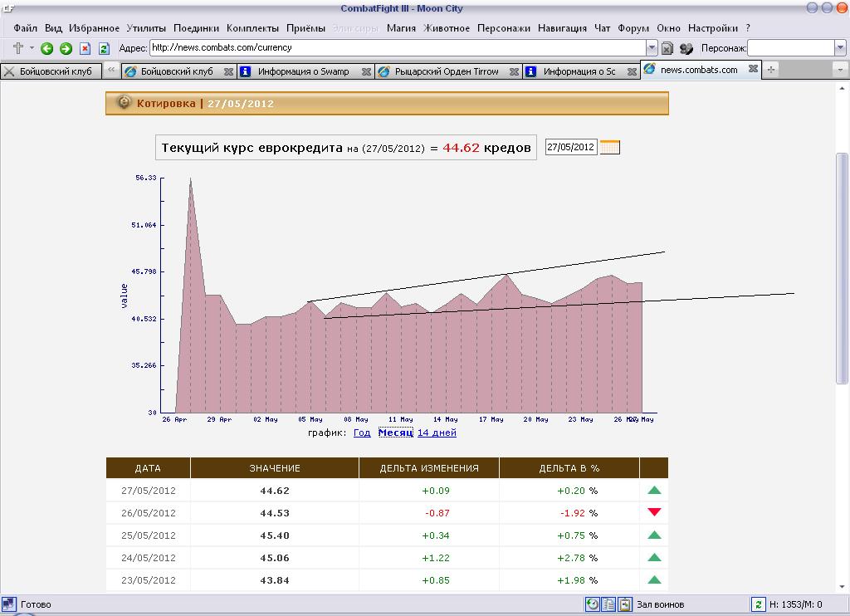Click the clock icon in the status bar

592,604
